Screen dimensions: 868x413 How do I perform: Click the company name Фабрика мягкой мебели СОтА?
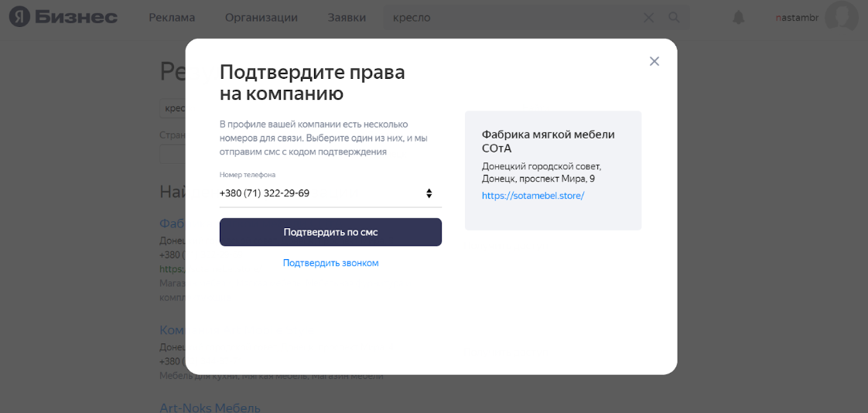pos(548,142)
